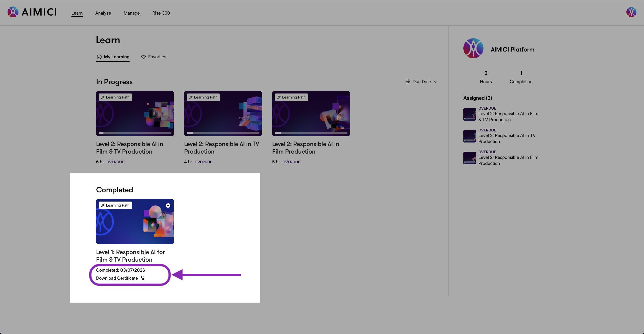Switch to the Favorites tab
644x334 pixels.
coord(153,57)
